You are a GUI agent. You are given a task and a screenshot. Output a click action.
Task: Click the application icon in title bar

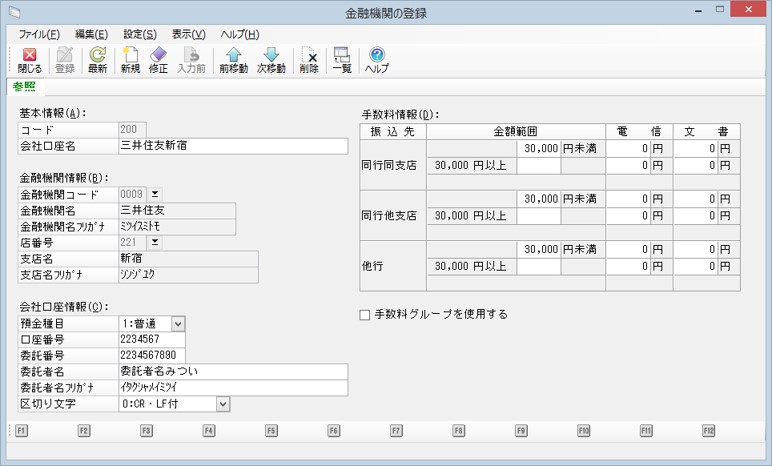pos(14,12)
